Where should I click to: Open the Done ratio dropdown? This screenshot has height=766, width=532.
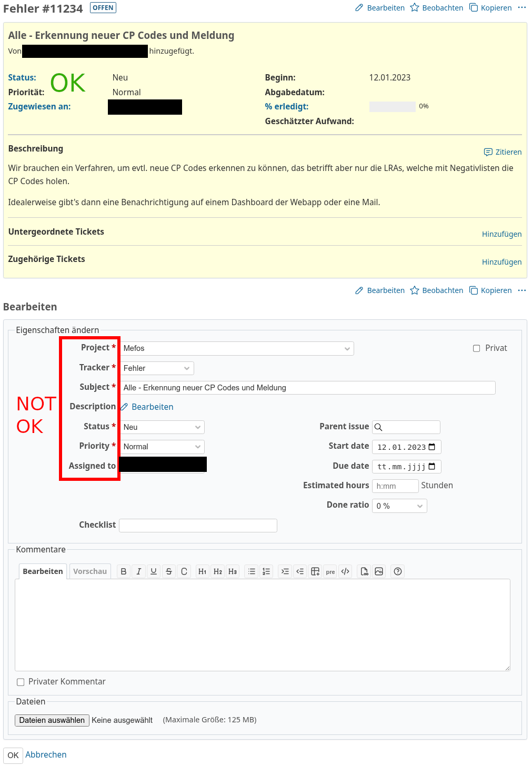pyautogui.click(x=399, y=506)
